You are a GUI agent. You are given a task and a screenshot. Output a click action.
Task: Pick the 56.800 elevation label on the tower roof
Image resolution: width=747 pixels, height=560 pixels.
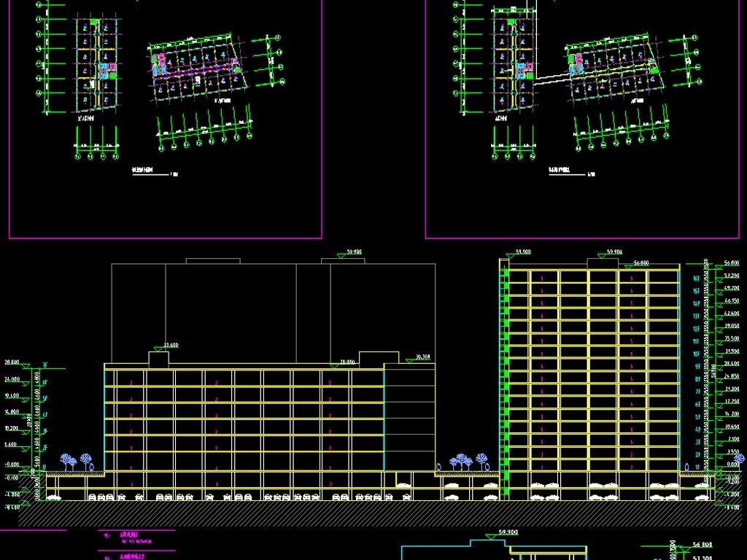click(640, 262)
